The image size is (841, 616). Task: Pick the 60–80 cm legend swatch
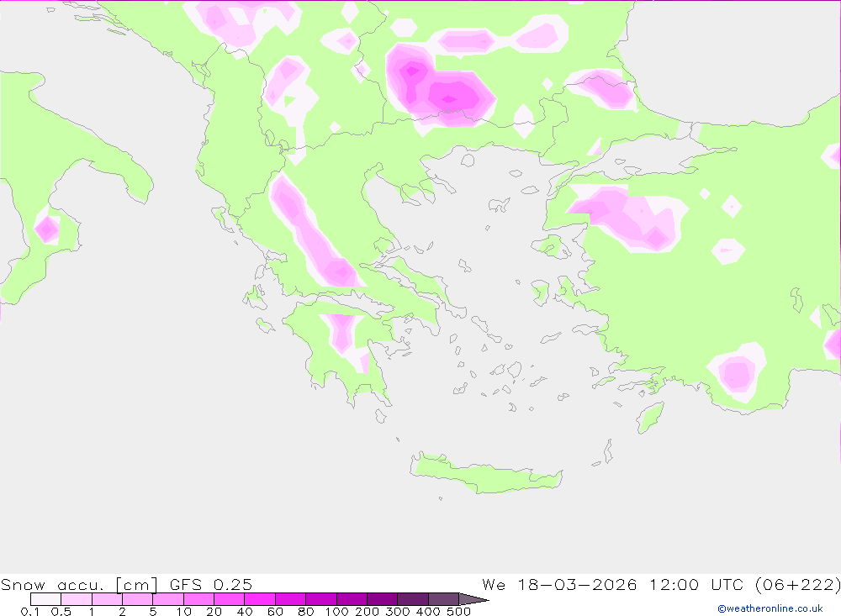(x=291, y=599)
